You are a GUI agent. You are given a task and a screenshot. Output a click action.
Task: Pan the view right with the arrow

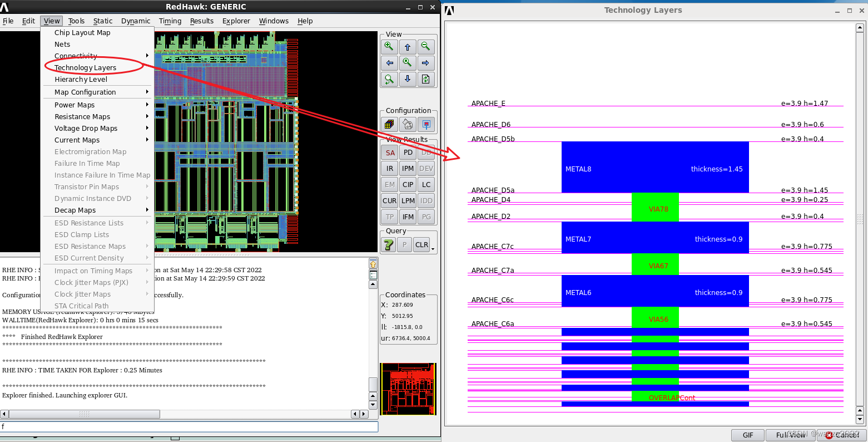(425, 63)
